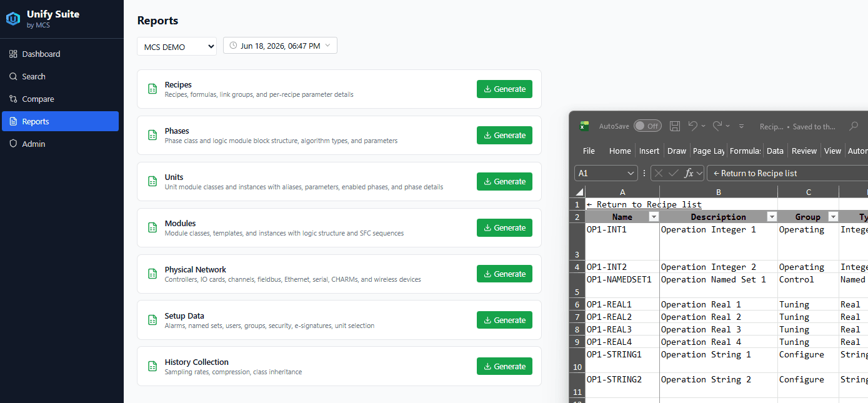Open the Dashboard sidebar item

[60, 54]
